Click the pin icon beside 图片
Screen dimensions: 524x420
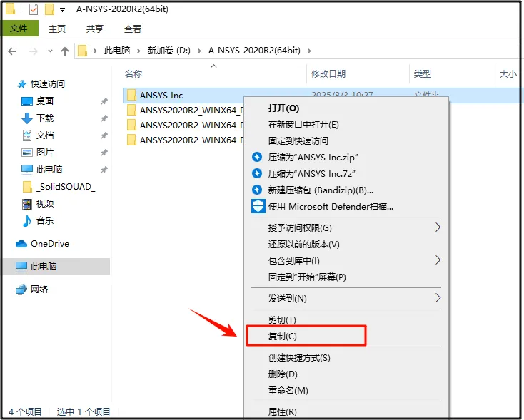click(104, 153)
